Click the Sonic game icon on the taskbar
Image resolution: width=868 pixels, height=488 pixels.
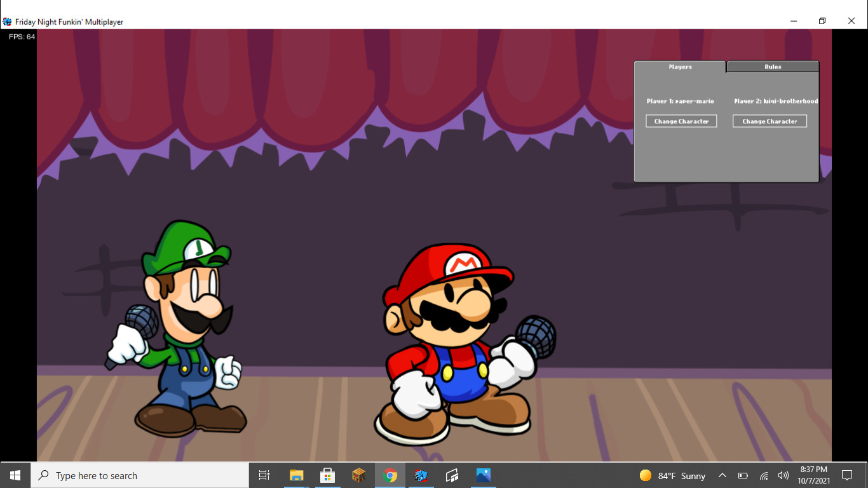tap(421, 475)
